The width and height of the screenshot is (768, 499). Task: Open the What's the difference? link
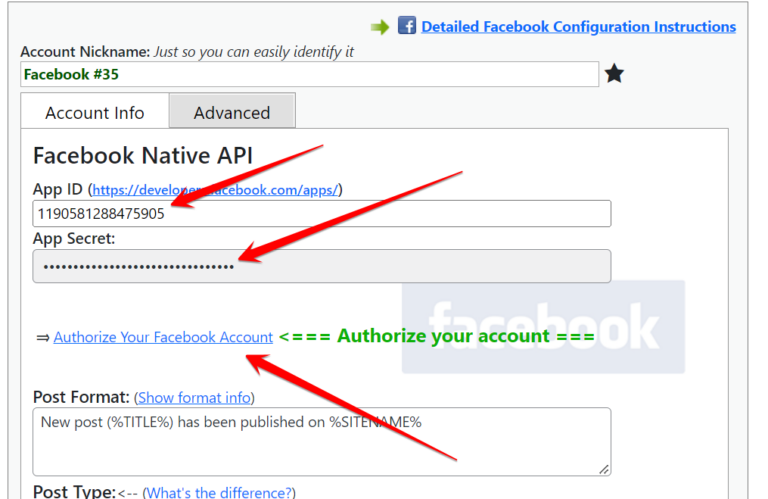click(x=219, y=492)
